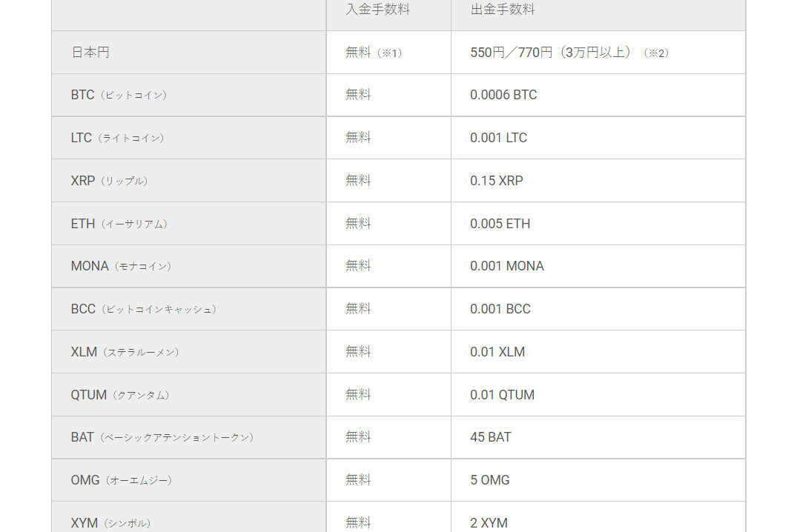
Task: Select the XLM（ステラルーメン）row label
Action: pyautogui.click(x=125, y=352)
